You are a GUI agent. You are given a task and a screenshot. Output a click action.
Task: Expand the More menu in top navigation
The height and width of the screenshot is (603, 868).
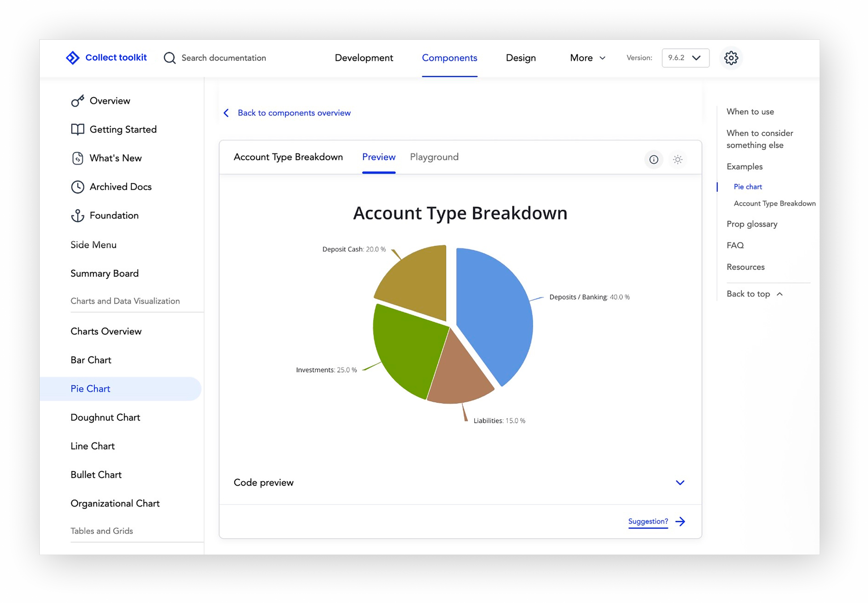[x=587, y=58]
